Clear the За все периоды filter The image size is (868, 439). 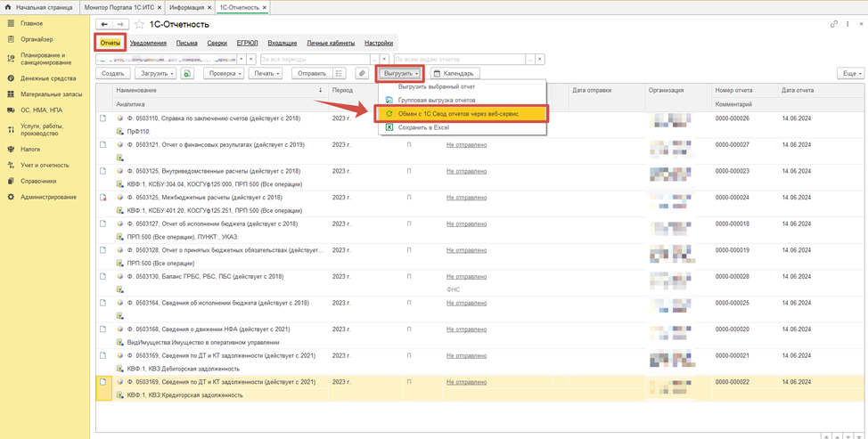coord(384,59)
